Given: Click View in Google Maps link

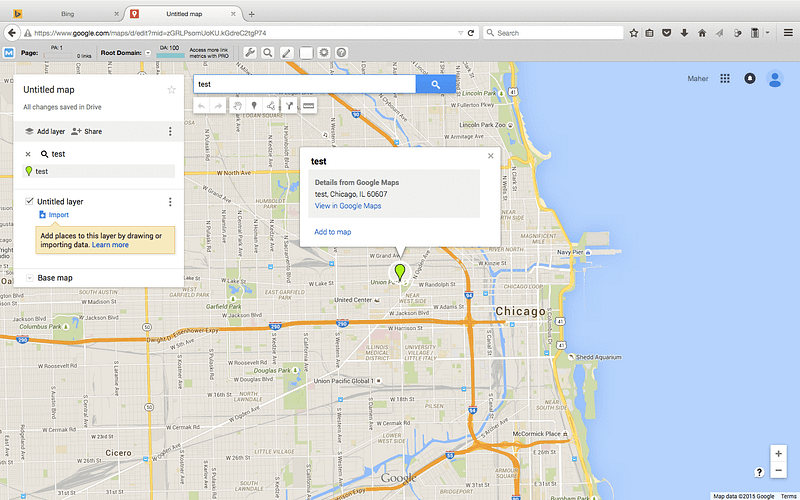Looking at the screenshot, I should 347,206.
